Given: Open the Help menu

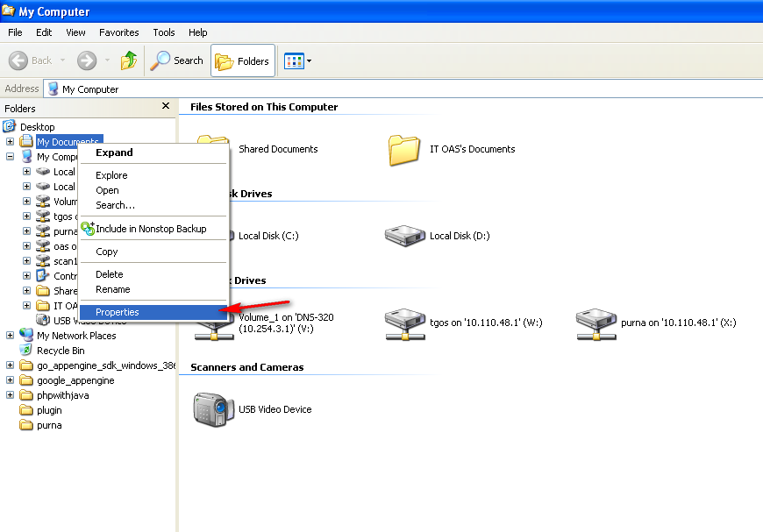Looking at the screenshot, I should (x=198, y=32).
